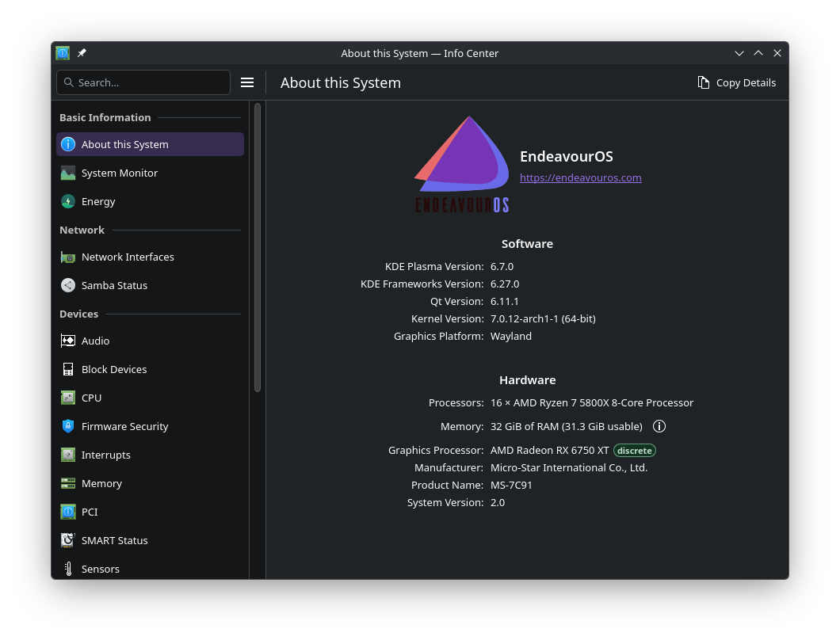The image size is (840, 640).
Task: Click the sidebar vertical scrollbar
Action: (258, 247)
